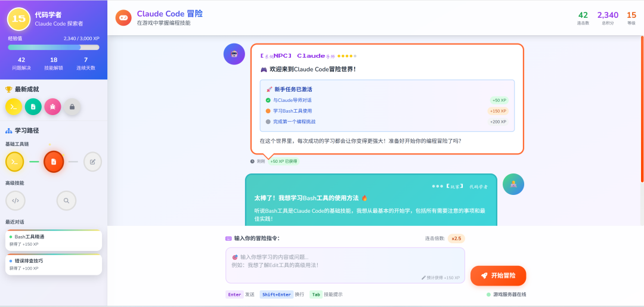Click the orange robot logo in header
The height and width of the screenshot is (307, 644).
tap(123, 18)
